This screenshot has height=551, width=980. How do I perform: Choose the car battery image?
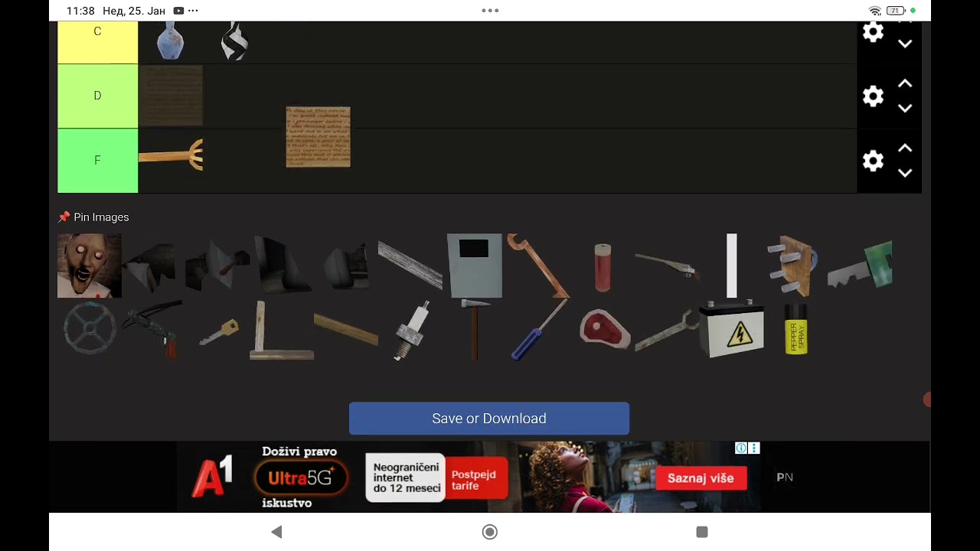pos(732,329)
